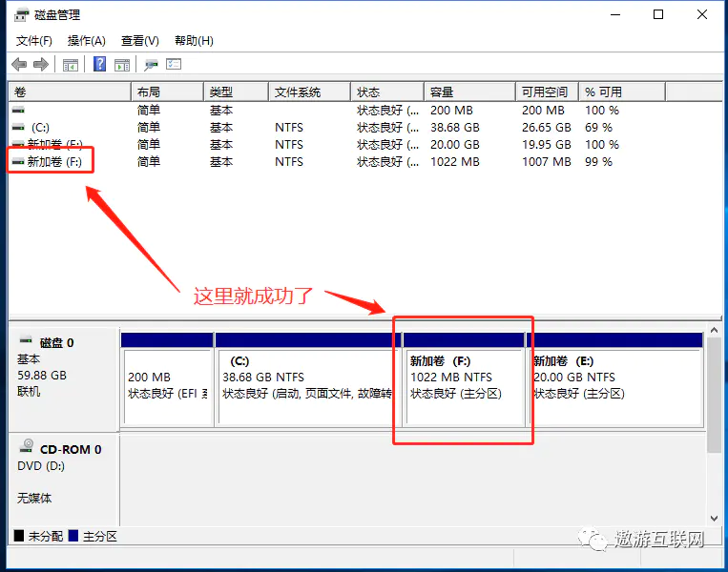Click the Disk Management title bar icon
Screen dimensions: 728x572
(x=21, y=15)
